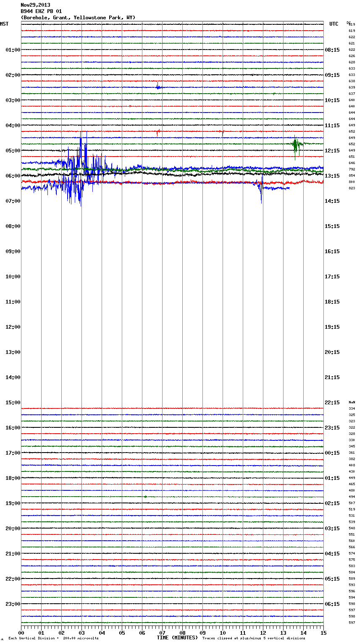This screenshot has width=357, height=644.
Task: Click the 10:00 MST hour label
Action: coord(13,277)
